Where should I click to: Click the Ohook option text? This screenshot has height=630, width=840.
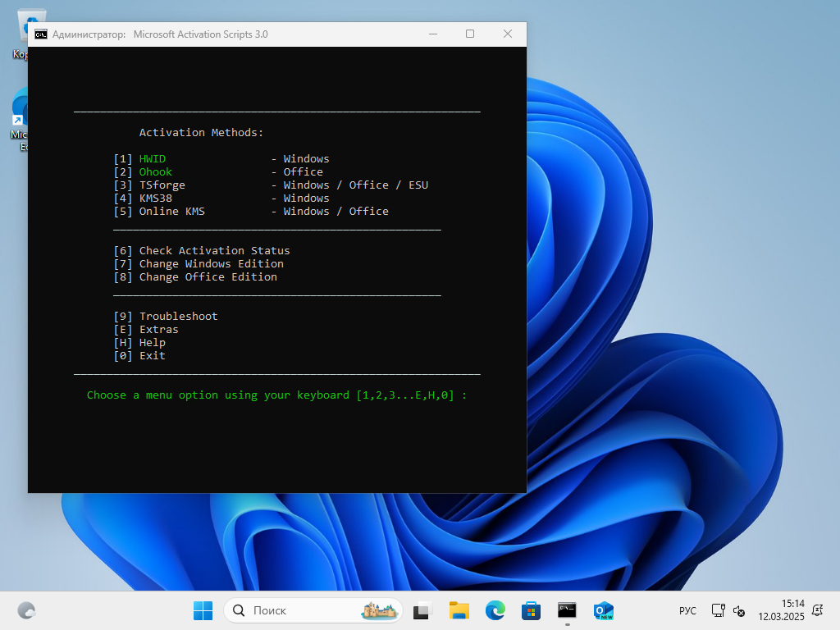155,172
